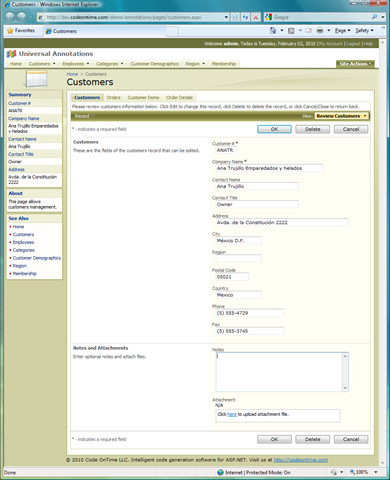Click the top Cancel button
Viewport: 390px width, 480px height.
[351, 129]
